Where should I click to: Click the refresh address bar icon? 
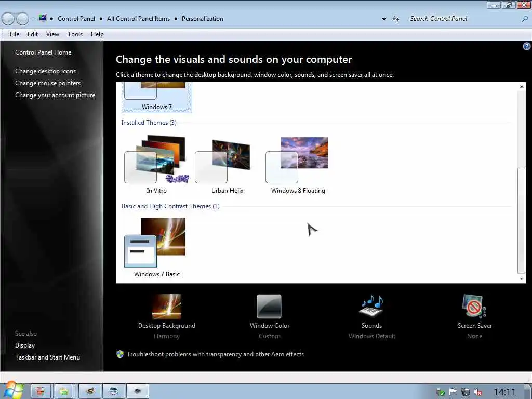395,19
